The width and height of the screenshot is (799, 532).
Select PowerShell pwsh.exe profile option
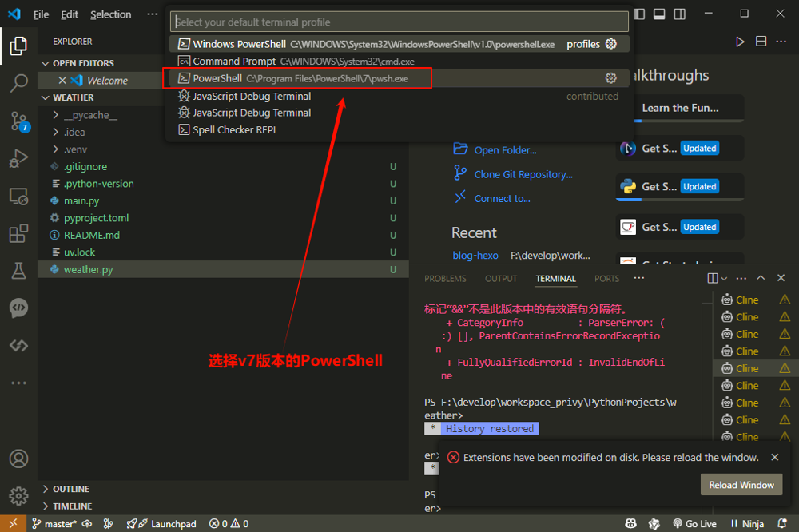coord(300,78)
